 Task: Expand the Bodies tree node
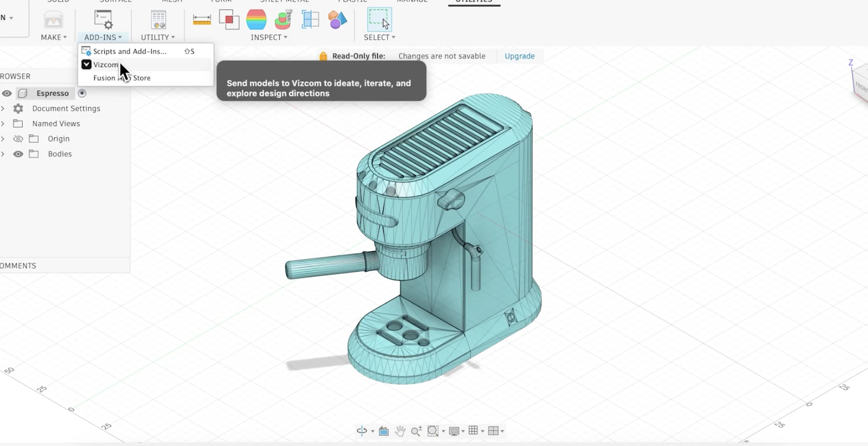3,154
